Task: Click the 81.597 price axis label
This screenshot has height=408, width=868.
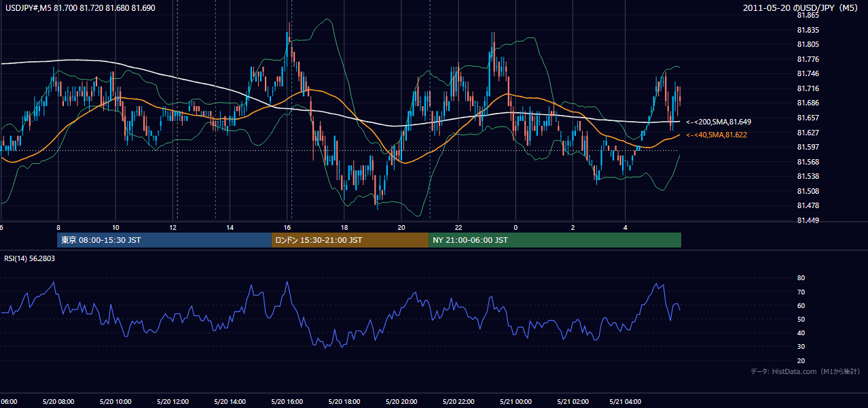Action: pos(807,147)
